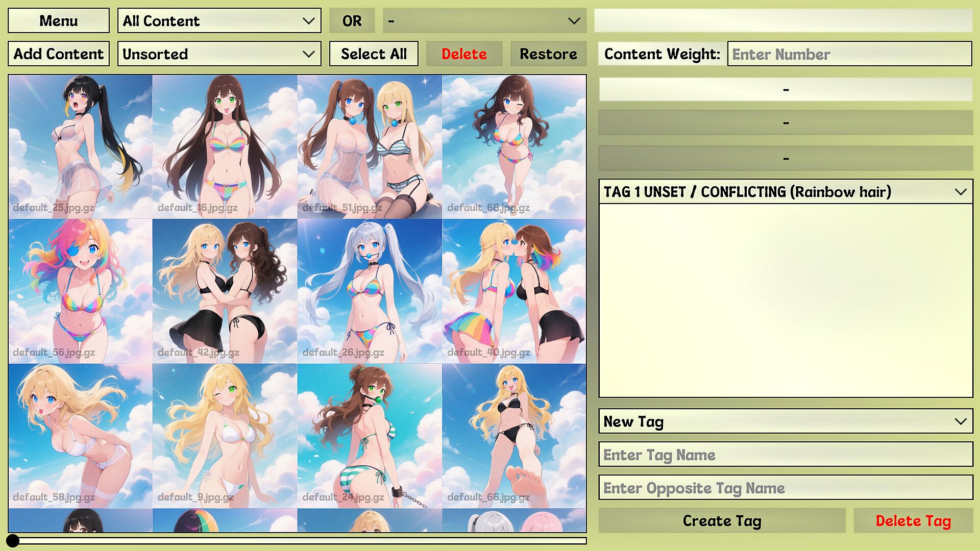Open the Unsorted sorting dropdown
Screen dimensions: 980x551
tap(219, 54)
